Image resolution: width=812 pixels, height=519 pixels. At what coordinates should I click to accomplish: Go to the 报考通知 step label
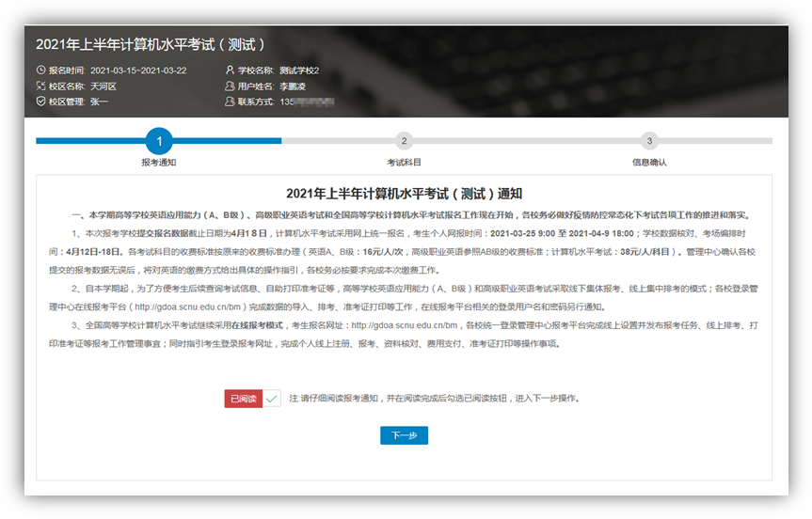(159, 163)
